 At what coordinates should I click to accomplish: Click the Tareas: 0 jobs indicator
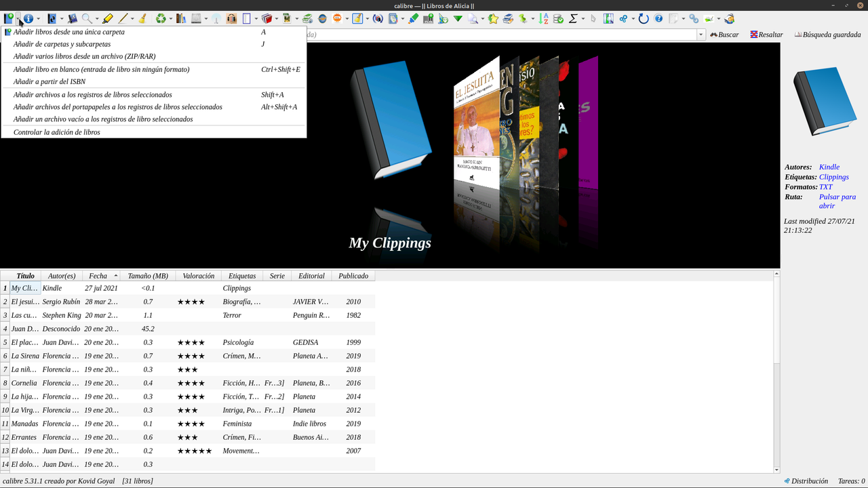coord(851,481)
